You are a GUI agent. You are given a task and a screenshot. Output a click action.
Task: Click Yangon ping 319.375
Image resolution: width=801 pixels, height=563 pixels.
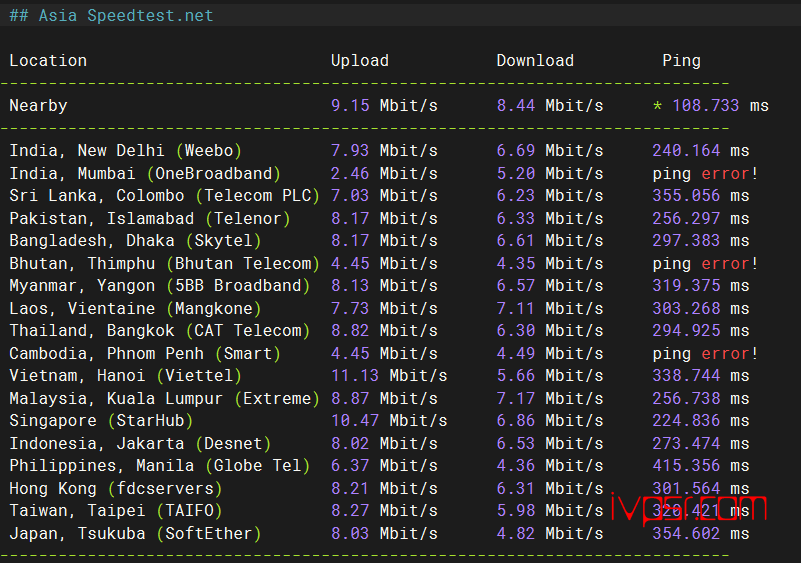click(686, 286)
